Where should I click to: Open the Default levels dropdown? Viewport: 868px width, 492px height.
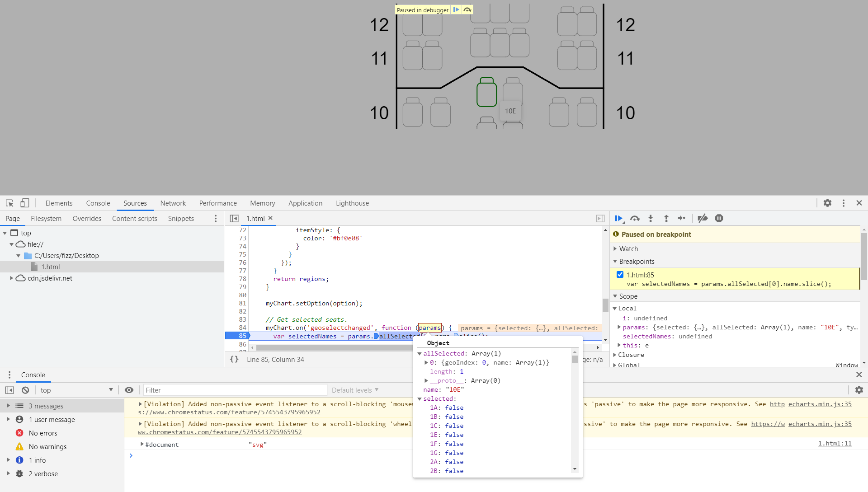[x=355, y=390]
